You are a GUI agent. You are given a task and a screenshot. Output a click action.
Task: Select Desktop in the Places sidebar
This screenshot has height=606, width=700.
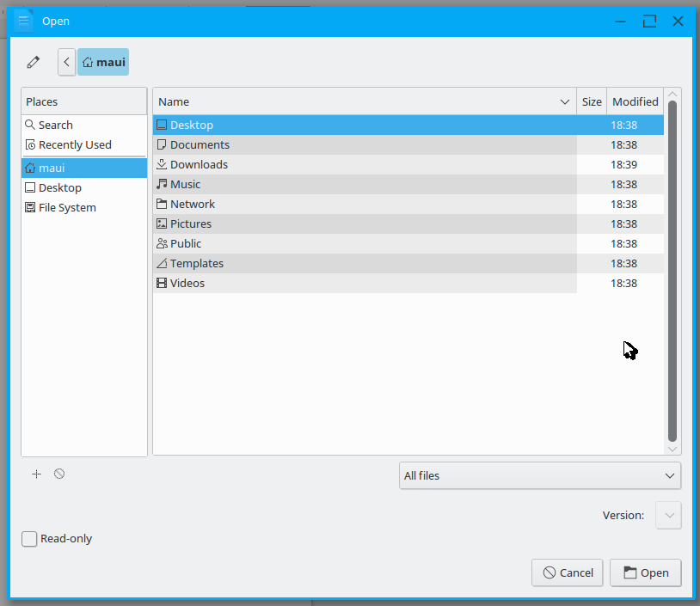click(84, 187)
